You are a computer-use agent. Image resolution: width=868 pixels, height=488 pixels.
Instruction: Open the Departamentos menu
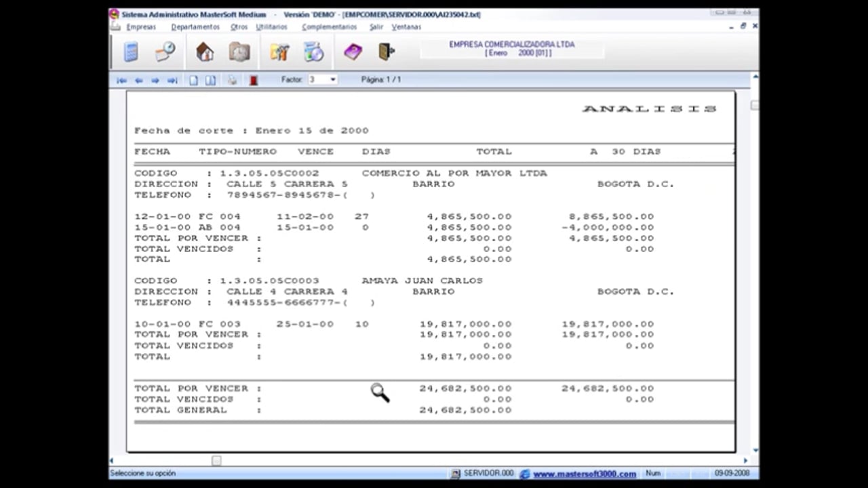click(195, 27)
